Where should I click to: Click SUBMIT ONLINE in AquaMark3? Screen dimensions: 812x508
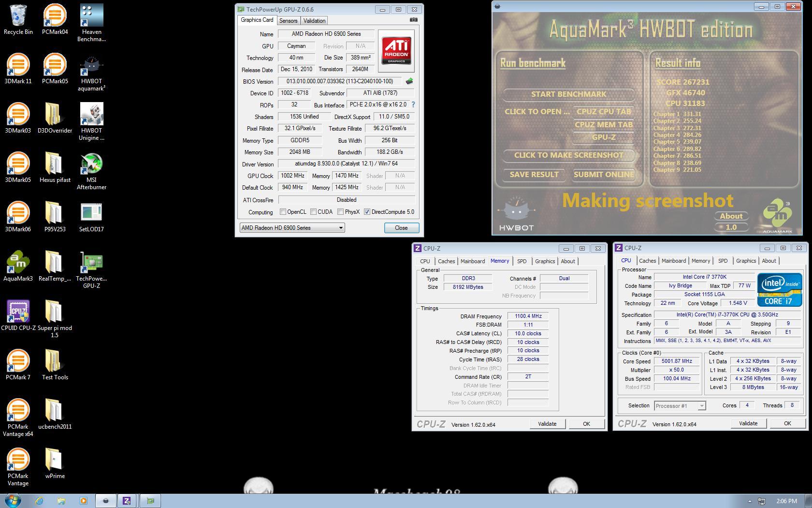coord(604,175)
